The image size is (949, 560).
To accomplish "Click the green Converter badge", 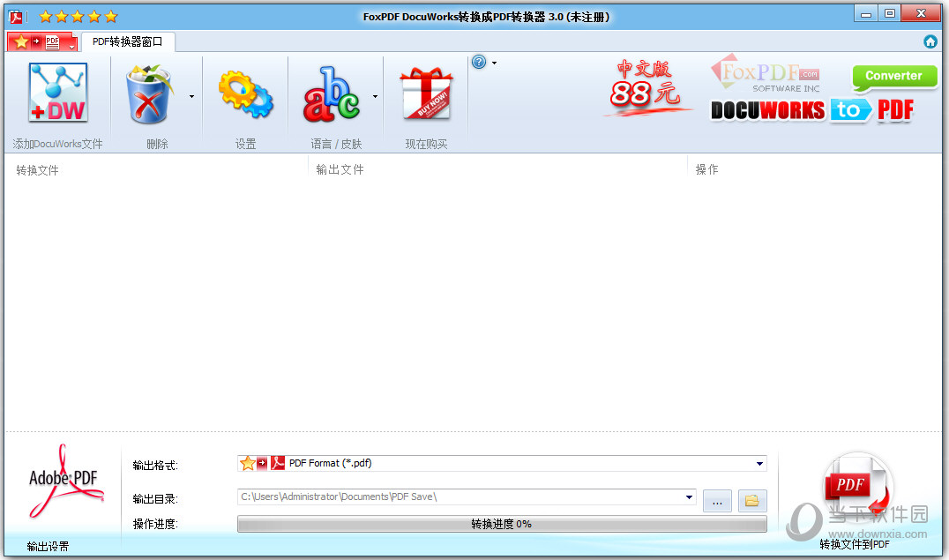I will 894,77.
